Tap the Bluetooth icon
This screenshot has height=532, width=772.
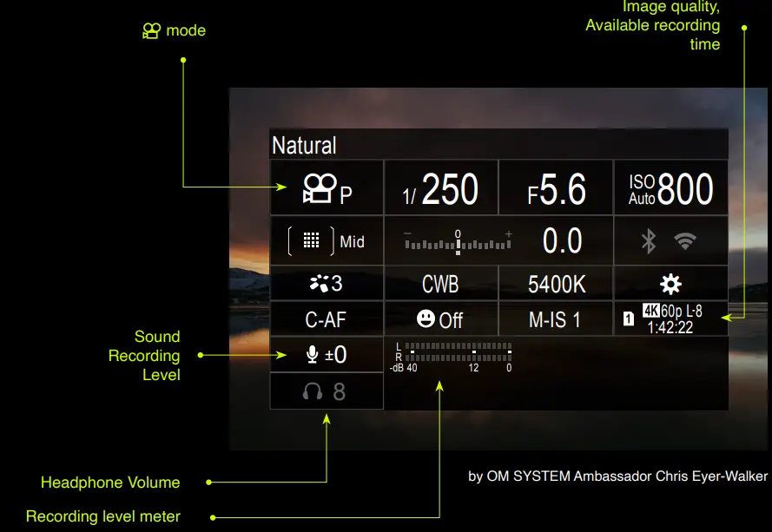point(649,241)
